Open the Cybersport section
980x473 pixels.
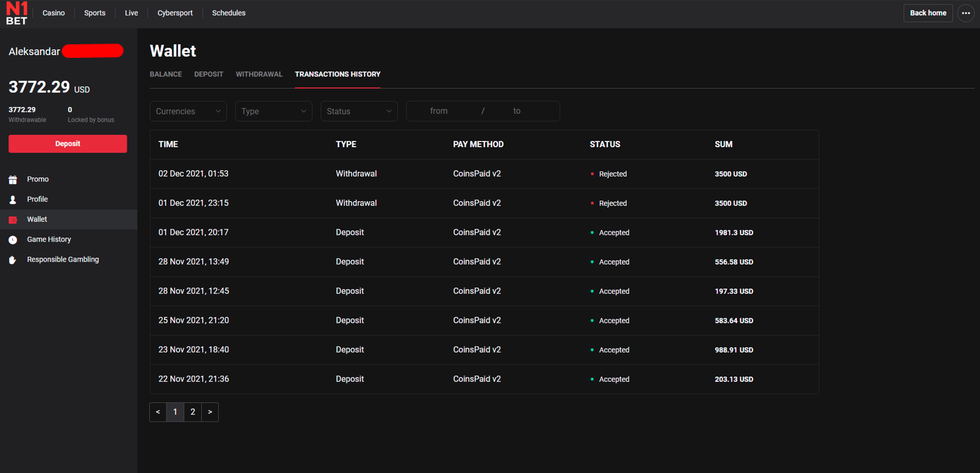[175, 13]
